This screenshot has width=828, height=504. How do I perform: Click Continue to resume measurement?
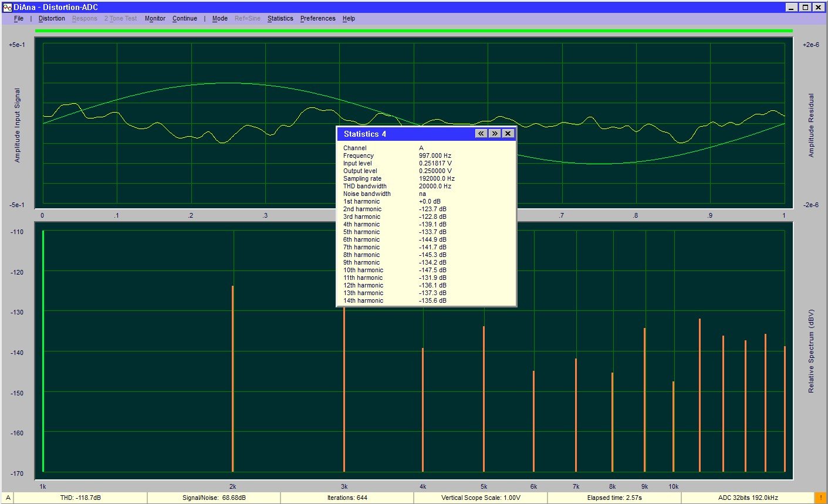pos(185,19)
